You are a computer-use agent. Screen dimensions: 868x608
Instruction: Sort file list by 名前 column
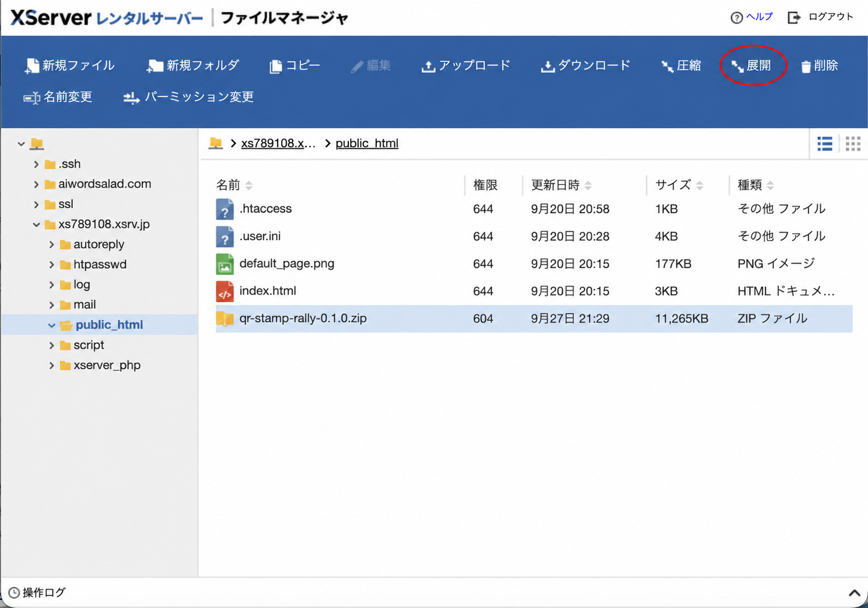[x=234, y=185]
